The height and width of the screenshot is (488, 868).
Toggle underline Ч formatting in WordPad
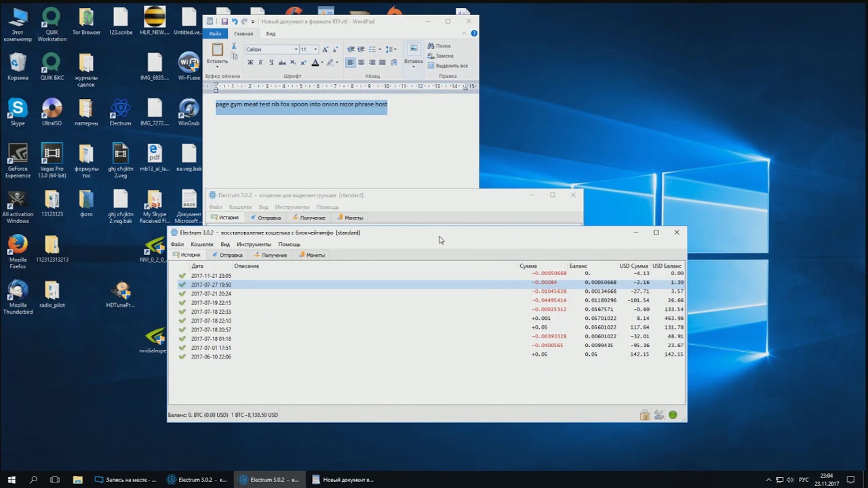(272, 62)
